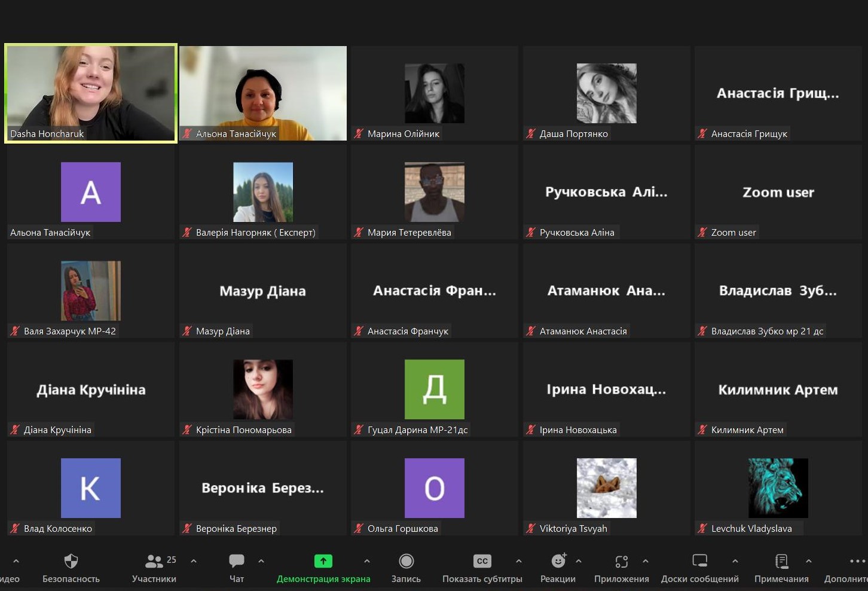868x591 pixels.
Task: Expand the video options arrow at far left
Action: coord(16,561)
